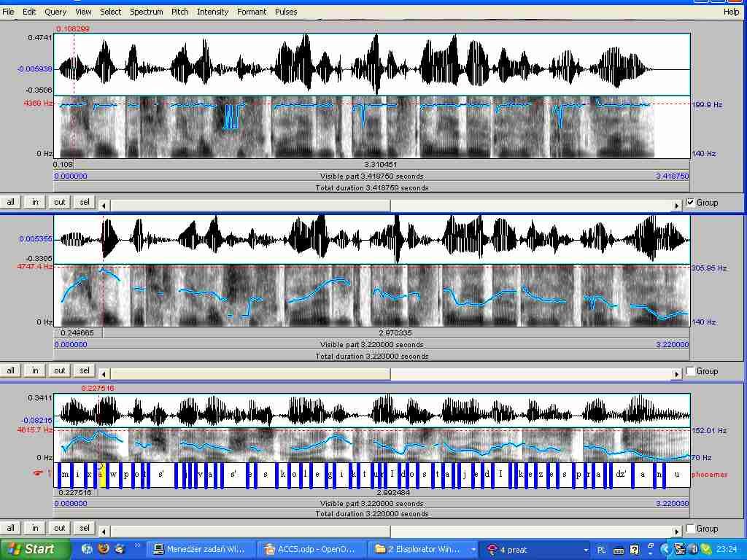This screenshot has height=560, width=747.
Task: Click horizontal scrollbar thumb in editor with cursor 0.249665
Action: pyautogui.click(x=249, y=374)
